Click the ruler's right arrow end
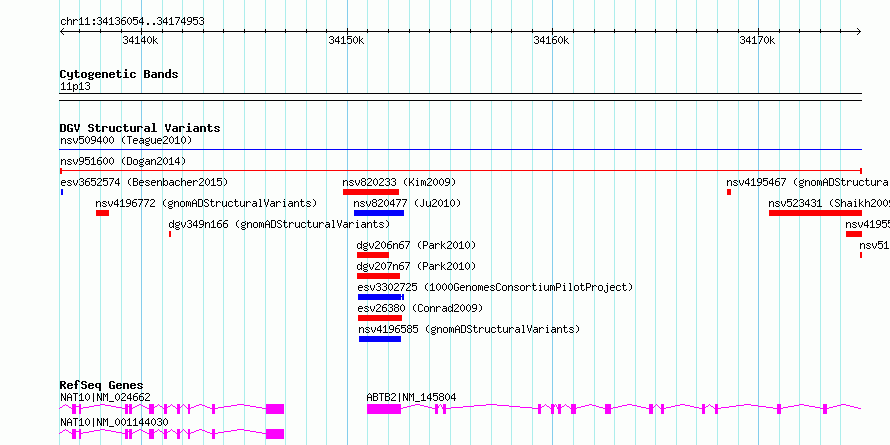890x445 pixels. pos(859,32)
